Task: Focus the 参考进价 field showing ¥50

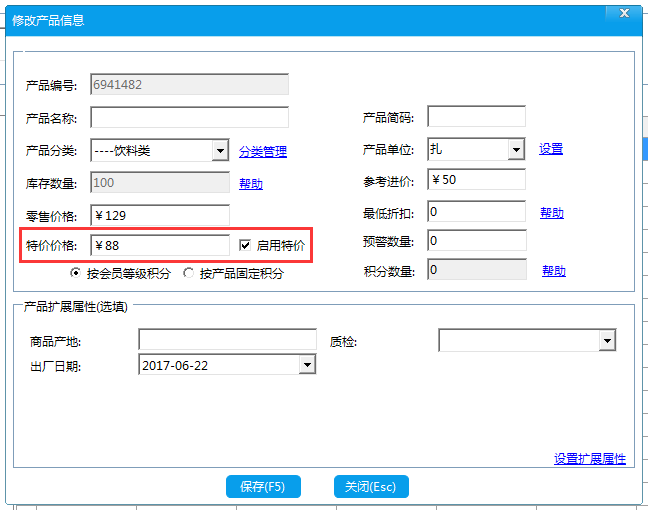Action: click(x=476, y=179)
